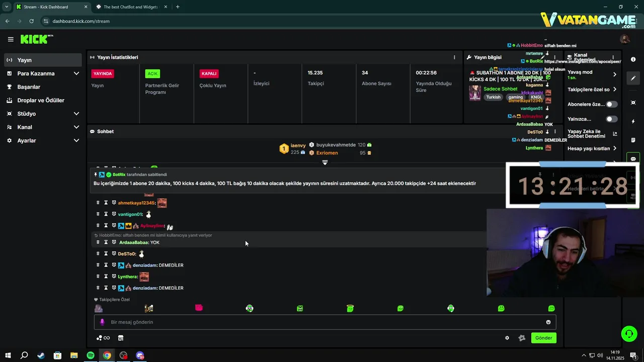
Task: Click the green headset support button
Action: (629, 333)
